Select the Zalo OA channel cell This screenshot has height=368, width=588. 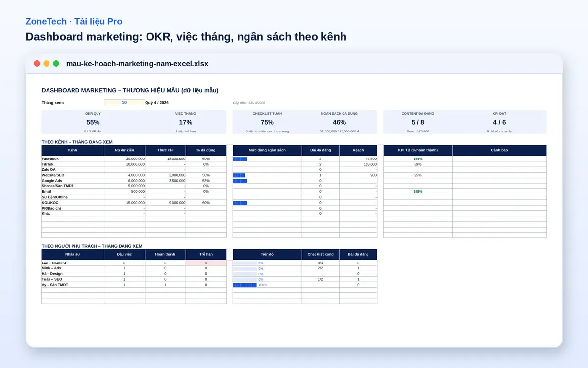[73, 170]
